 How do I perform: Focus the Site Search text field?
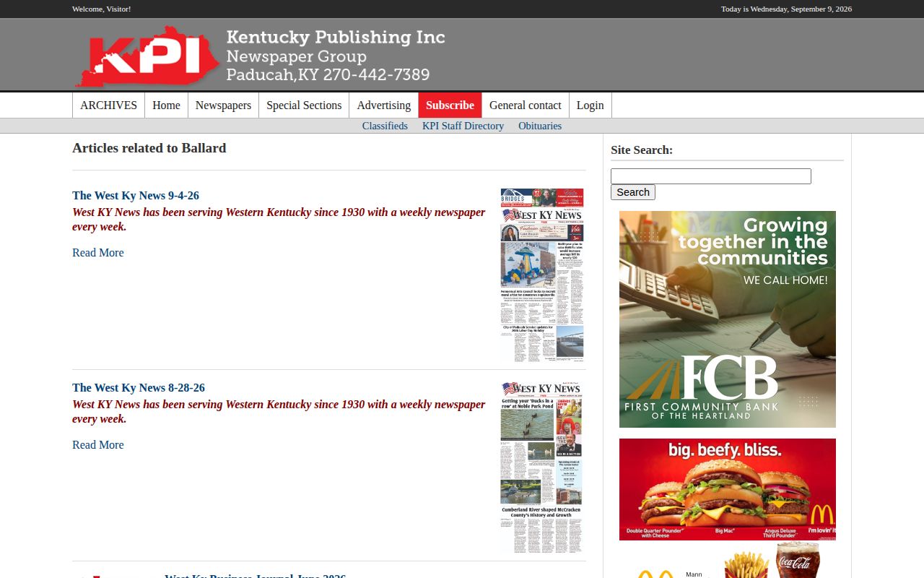point(711,176)
